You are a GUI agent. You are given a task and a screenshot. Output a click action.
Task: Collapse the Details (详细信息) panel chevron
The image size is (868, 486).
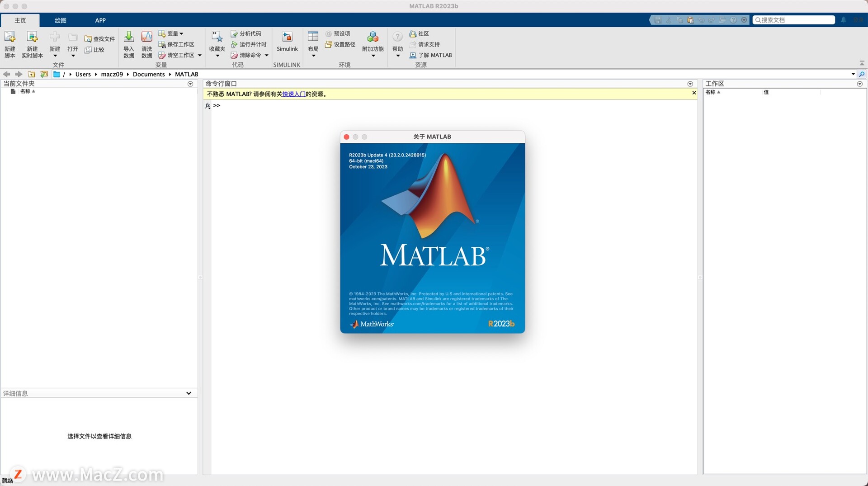click(189, 393)
